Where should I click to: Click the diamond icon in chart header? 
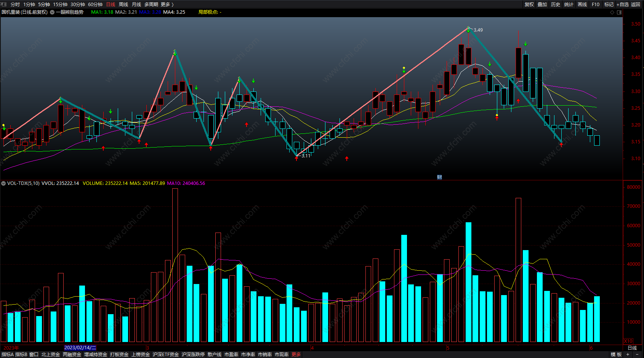click(612, 13)
